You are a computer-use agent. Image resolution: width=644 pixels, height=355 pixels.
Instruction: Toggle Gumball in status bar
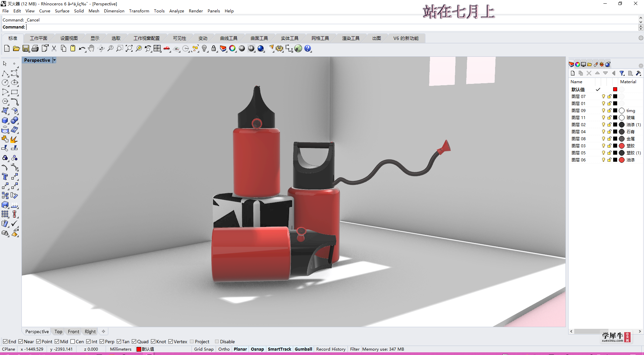coord(304,349)
